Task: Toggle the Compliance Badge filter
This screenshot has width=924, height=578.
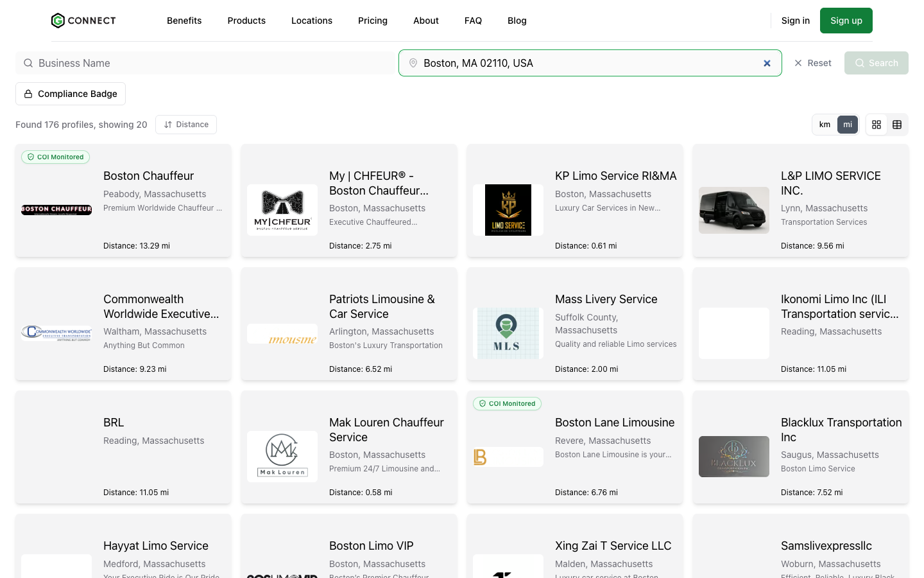Action: (71, 94)
